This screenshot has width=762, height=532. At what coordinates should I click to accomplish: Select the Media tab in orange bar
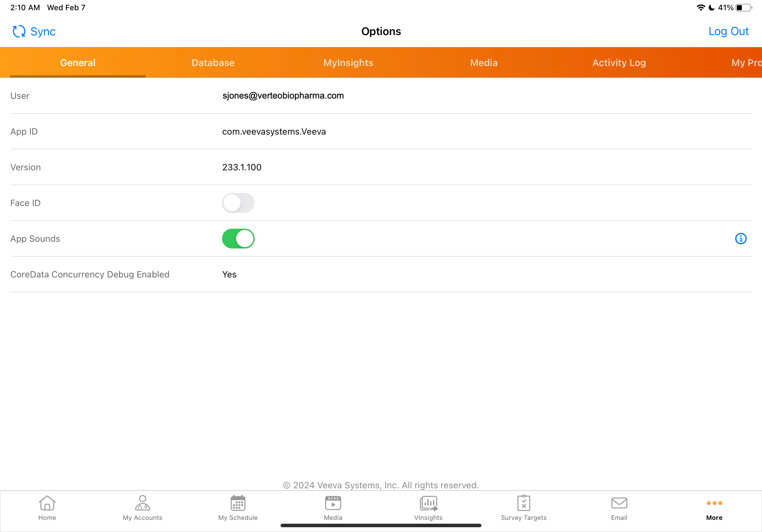(x=483, y=63)
